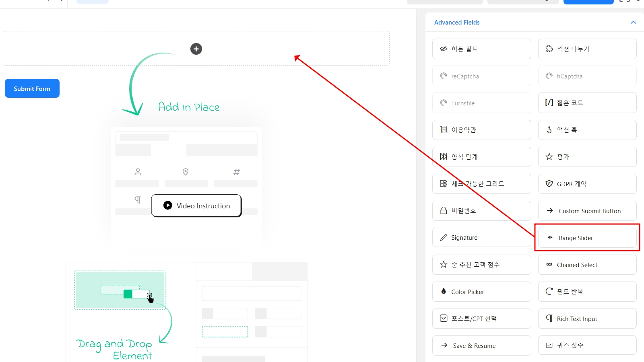Click the 이용약관 label text
The height and width of the screenshot is (362, 644).
(x=464, y=130)
